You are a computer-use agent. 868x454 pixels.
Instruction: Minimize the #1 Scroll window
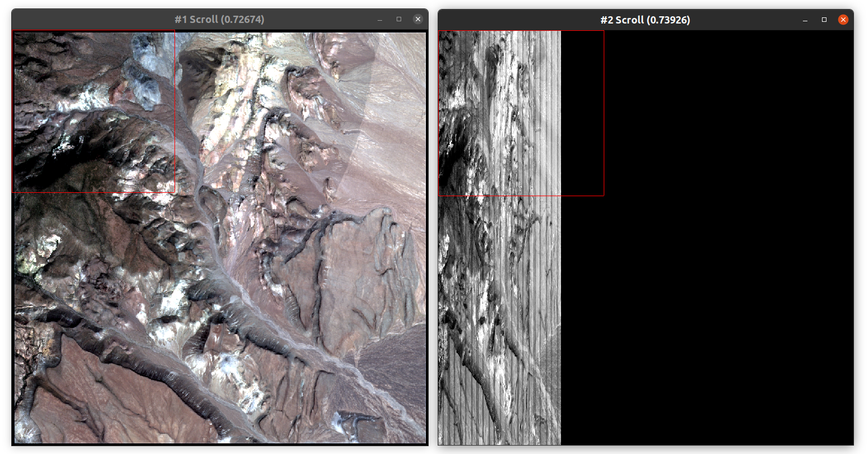(380, 18)
